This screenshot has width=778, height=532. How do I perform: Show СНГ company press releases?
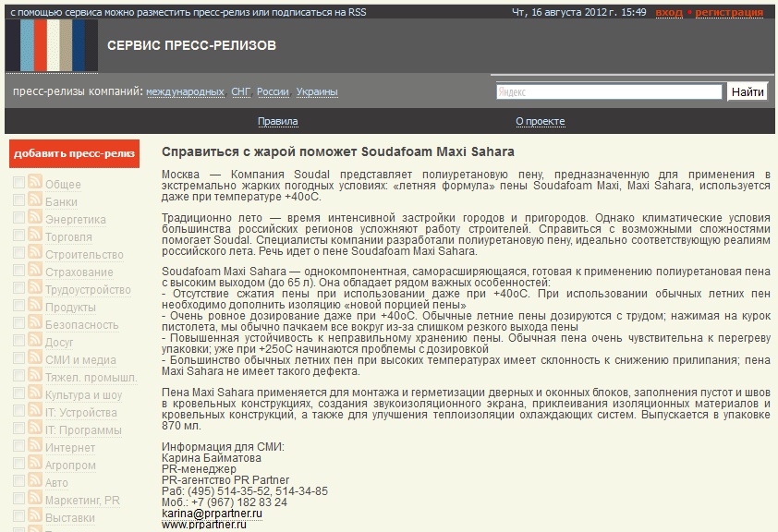point(240,91)
